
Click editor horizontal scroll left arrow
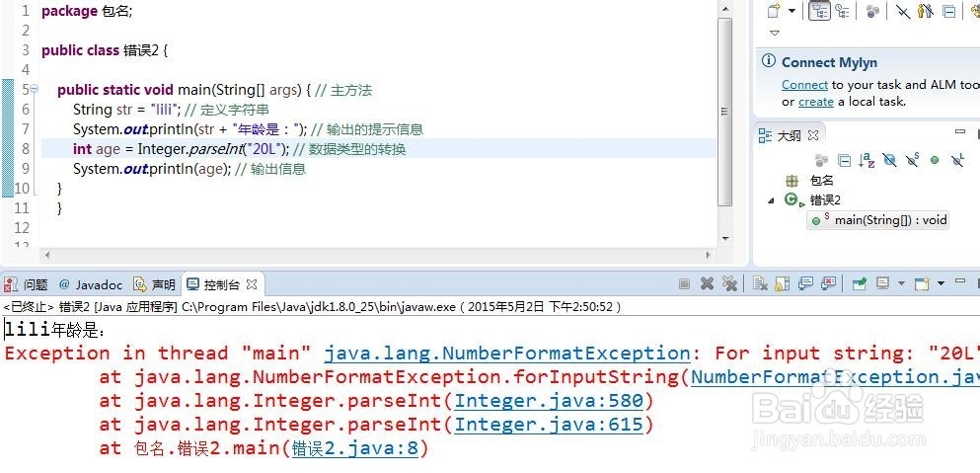pyautogui.click(x=47, y=256)
